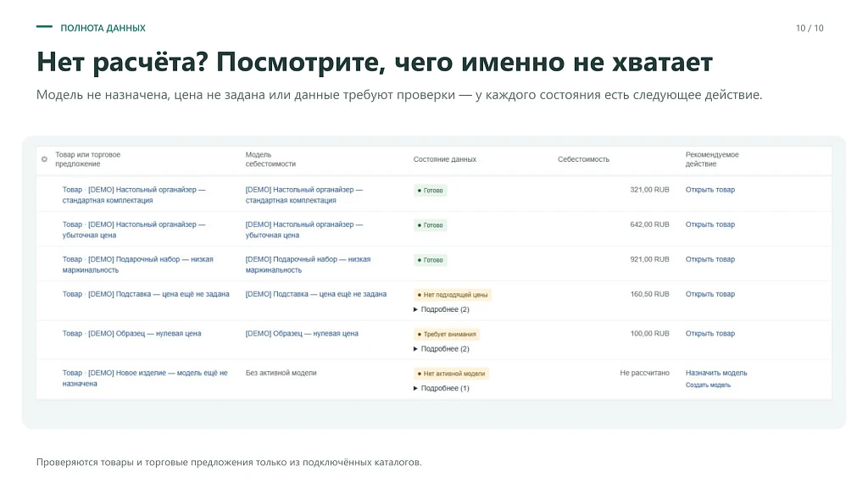Click the "Назначить модель" link

716,373
